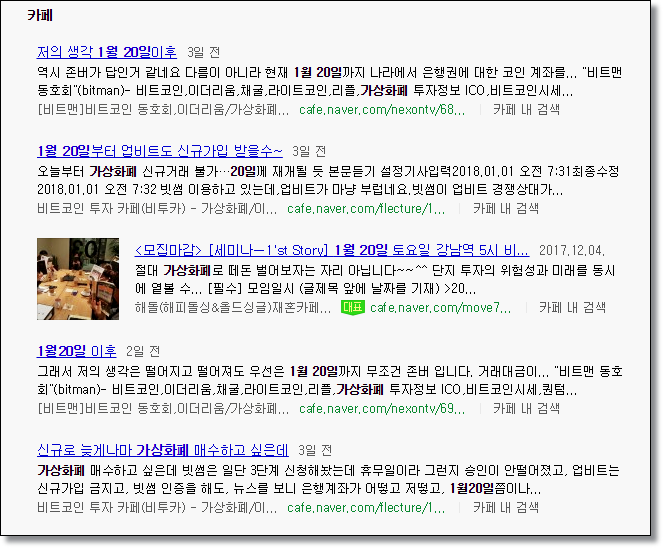Click snippet starting '역시 존버가 답인거 같네요'
The height and width of the screenshot is (548, 663).
(x=329, y=82)
